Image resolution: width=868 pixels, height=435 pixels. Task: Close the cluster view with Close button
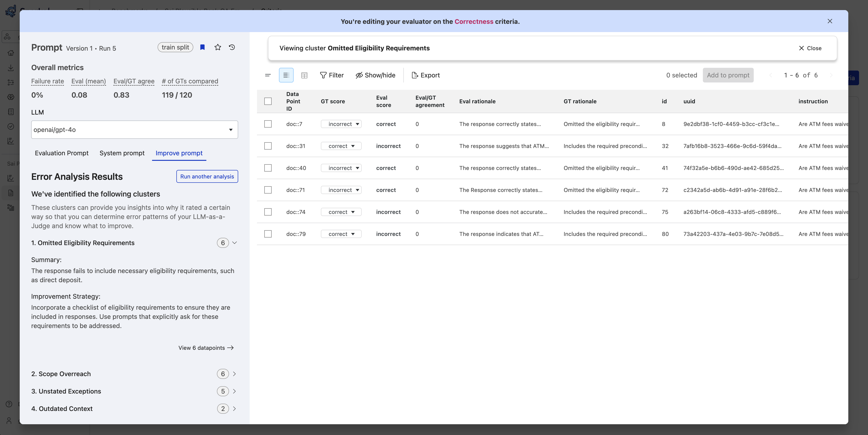click(810, 48)
